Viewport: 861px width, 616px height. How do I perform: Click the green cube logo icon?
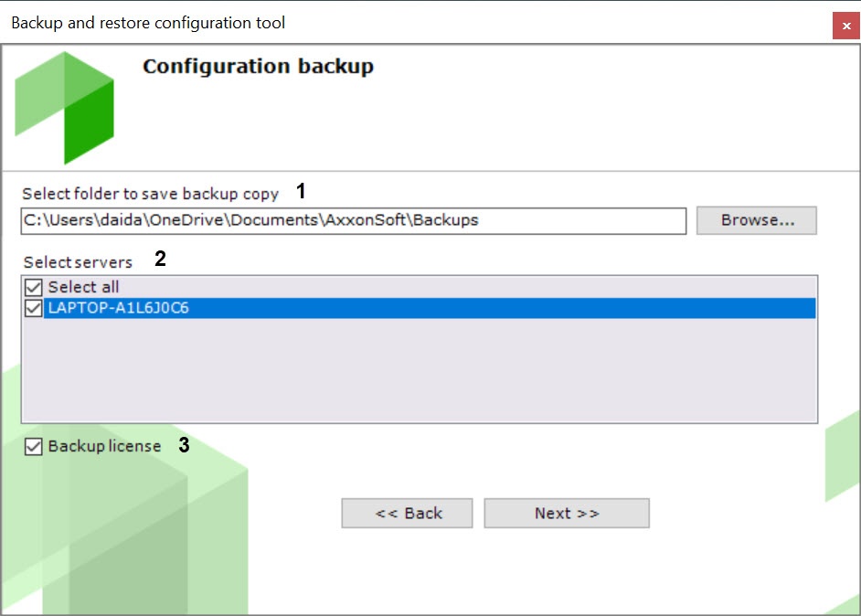point(65,106)
